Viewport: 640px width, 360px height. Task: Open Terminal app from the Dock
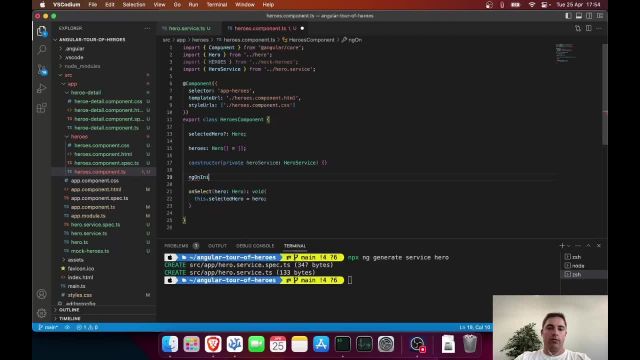pyautogui.click(x=343, y=344)
